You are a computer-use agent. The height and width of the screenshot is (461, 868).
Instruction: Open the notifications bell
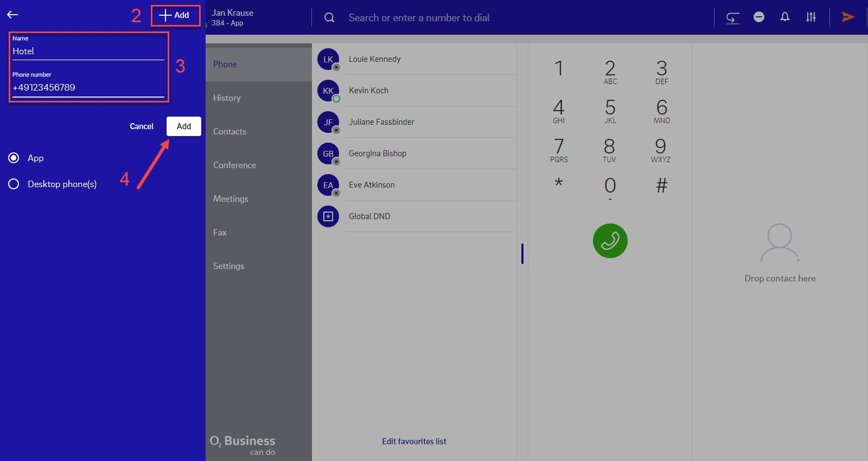pos(785,17)
